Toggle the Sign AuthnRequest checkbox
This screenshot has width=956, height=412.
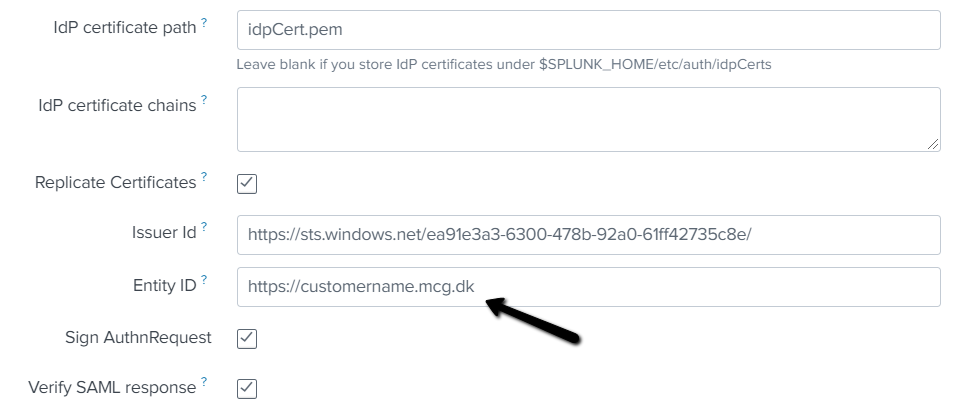[x=247, y=338]
